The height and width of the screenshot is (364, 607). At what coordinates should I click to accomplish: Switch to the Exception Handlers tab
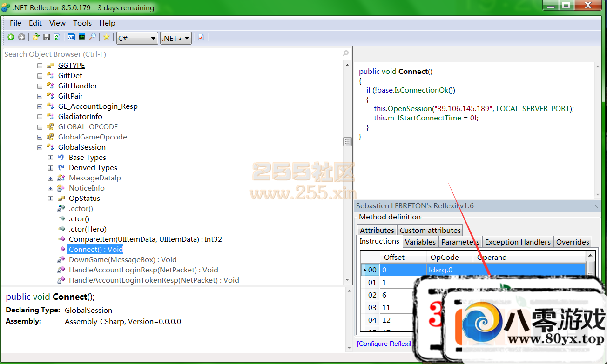(518, 242)
